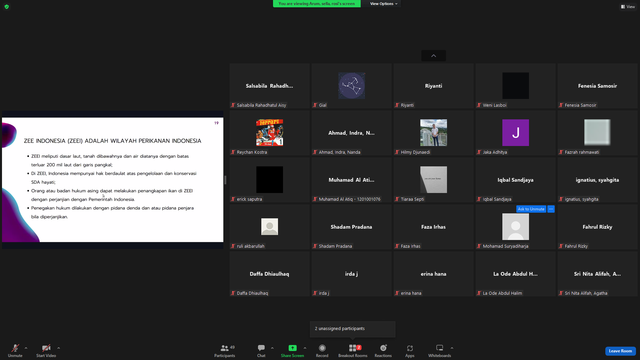The height and width of the screenshot is (360, 640).
Task: Expand share options arrow beside Share Screen
Action: coord(304,348)
